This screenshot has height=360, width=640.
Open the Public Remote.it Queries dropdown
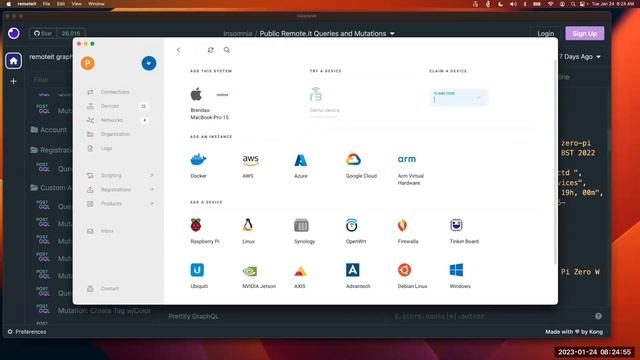pos(327,33)
